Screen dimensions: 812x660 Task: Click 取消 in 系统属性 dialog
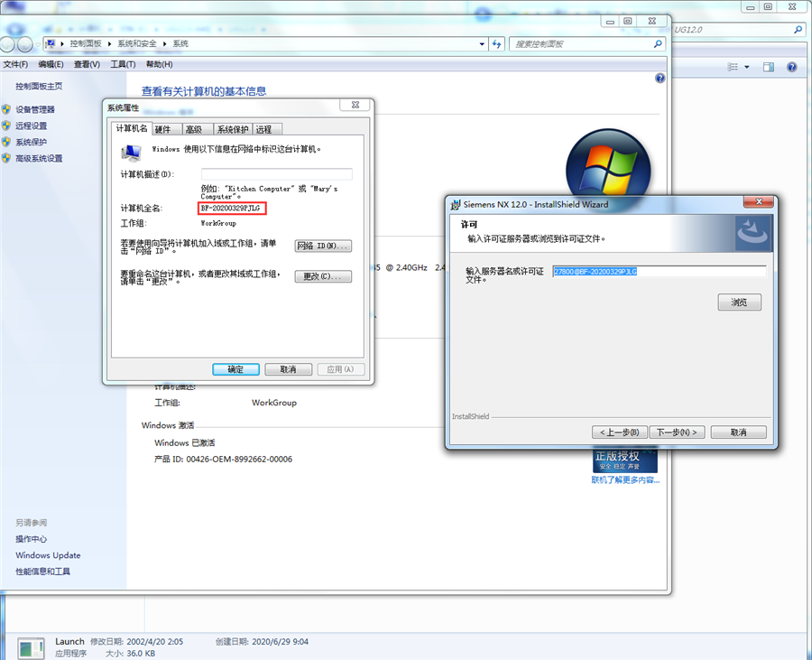289,369
